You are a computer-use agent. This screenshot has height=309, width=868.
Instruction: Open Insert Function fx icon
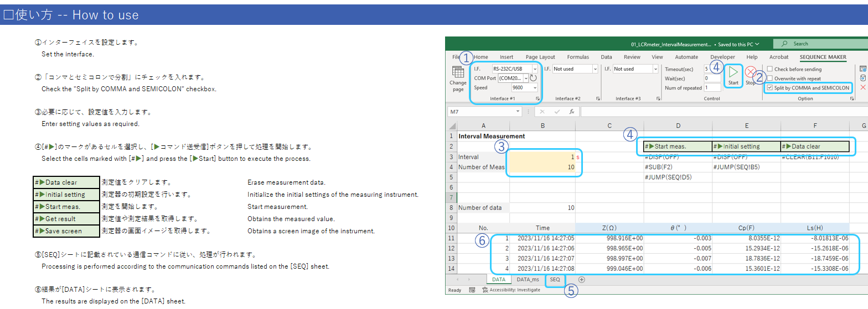(571, 112)
